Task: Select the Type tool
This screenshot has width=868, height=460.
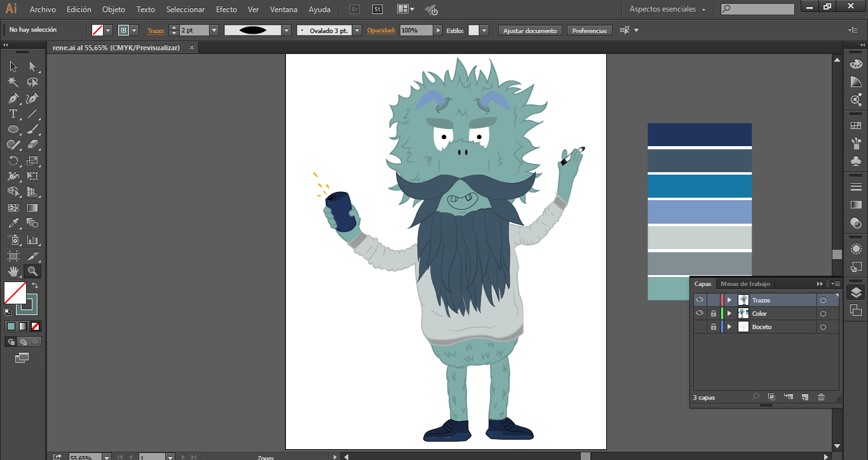Action: (13, 114)
